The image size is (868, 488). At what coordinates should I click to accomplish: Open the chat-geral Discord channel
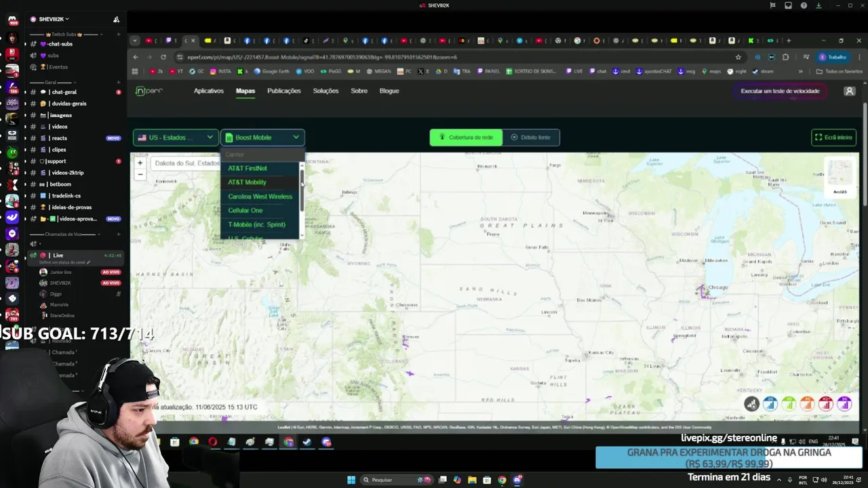(64, 92)
